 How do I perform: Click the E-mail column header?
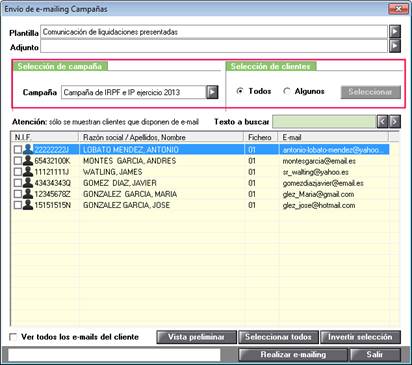point(333,137)
